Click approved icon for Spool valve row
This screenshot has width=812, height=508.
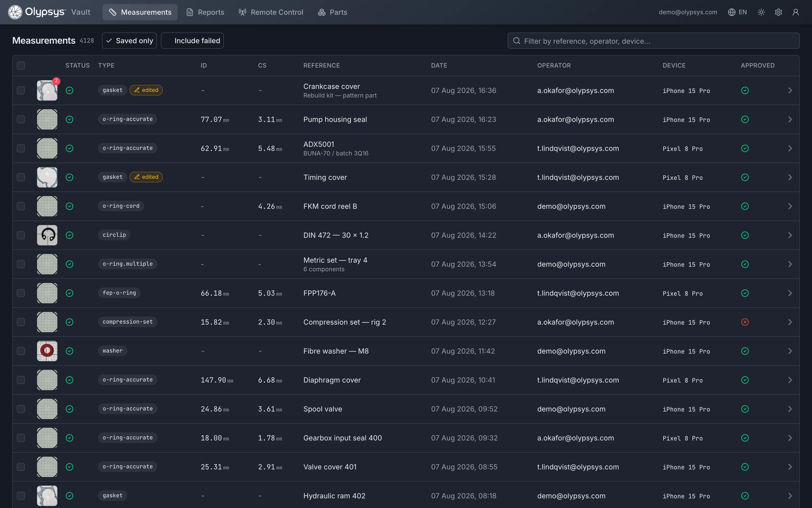[745, 409]
